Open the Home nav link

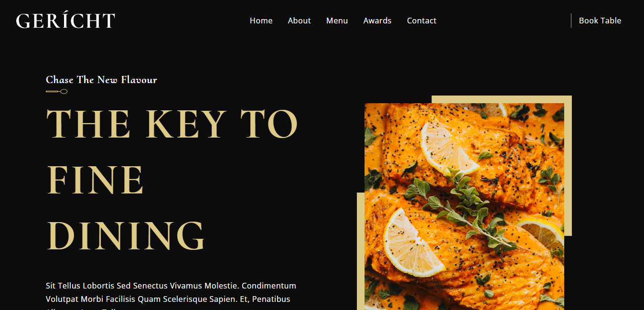click(x=261, y=21)
